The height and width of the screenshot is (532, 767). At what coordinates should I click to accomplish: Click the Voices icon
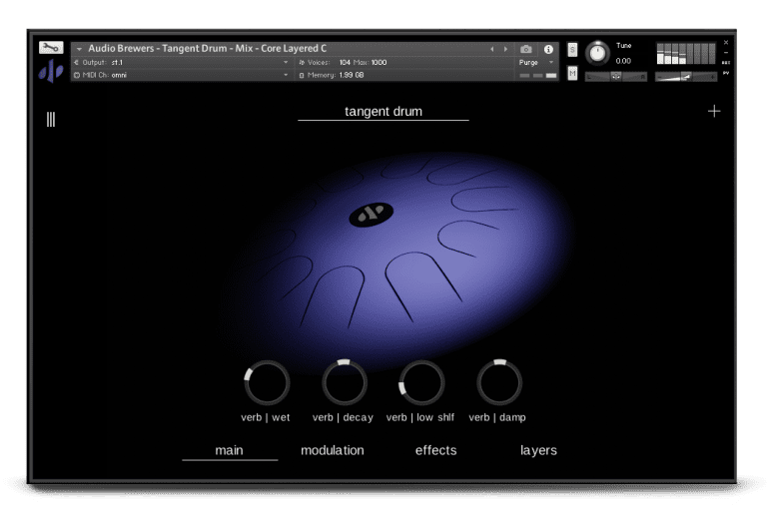click(302, 62)
